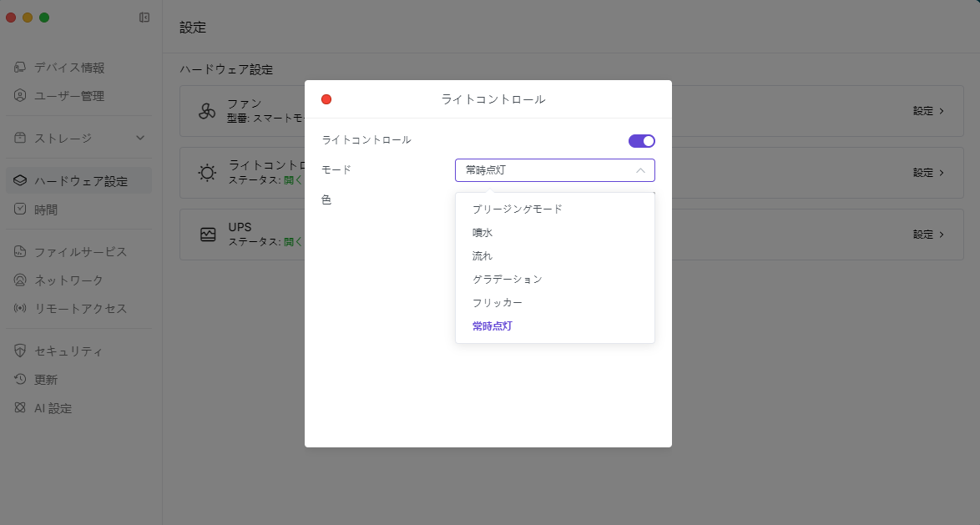
Task: Pick 流れ from the mode options
Action: tap(482, 255)
